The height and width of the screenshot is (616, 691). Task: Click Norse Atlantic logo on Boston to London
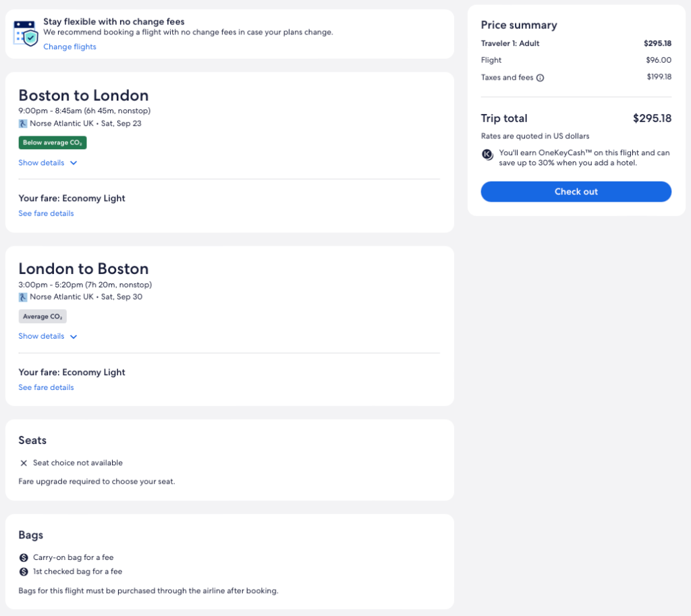click(x=23, y=123)
